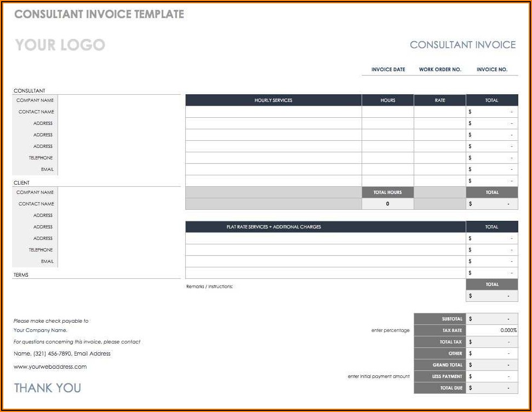Click the YOUR LOGO placeholder
Viewport: 532px width, 412px height.
[60, 45]
